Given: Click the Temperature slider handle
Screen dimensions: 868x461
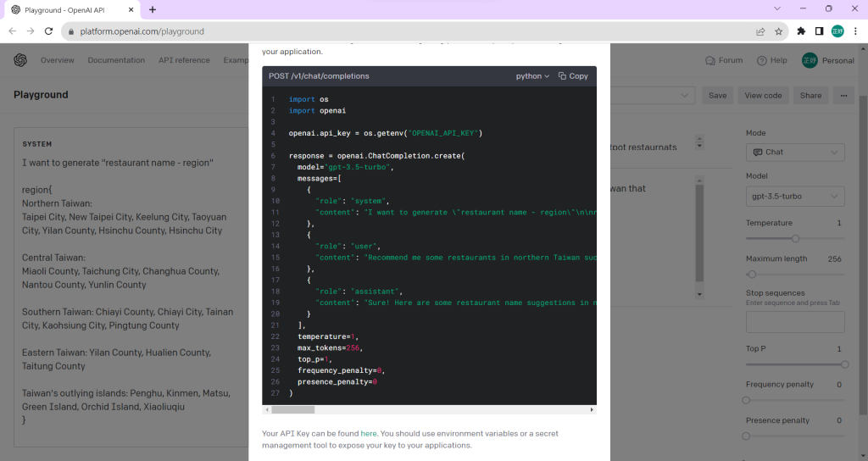Looking at the screenshot, I should click(795, 238).
